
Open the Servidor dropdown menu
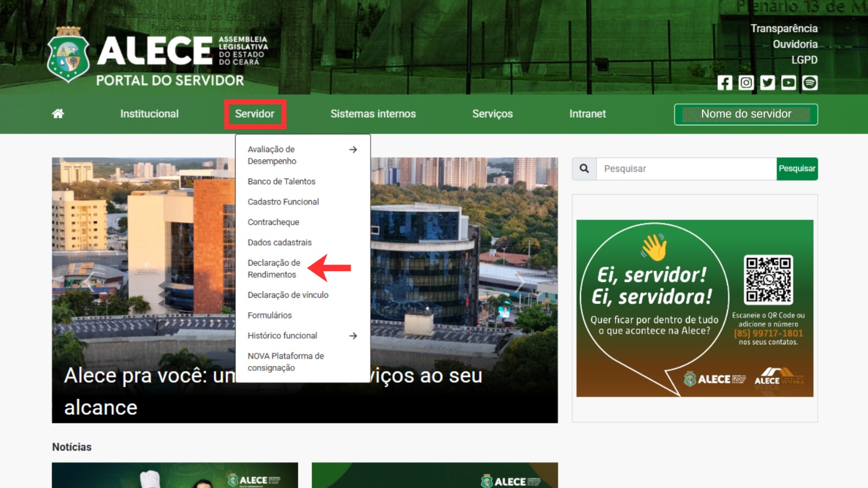click(x=254, y=114)
